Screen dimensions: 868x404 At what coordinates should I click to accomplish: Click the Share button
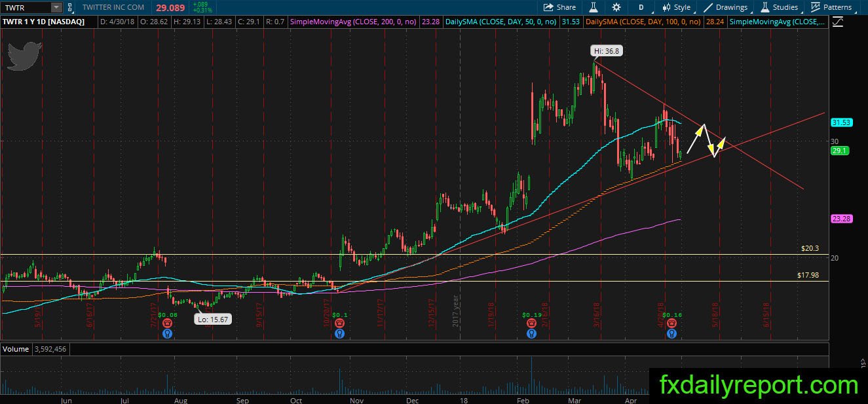click(x=559, y=7)
